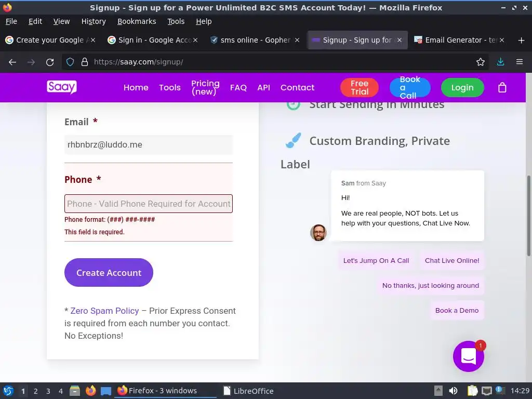Open the Tools menu in menu bar

click(x=176, y=21)
